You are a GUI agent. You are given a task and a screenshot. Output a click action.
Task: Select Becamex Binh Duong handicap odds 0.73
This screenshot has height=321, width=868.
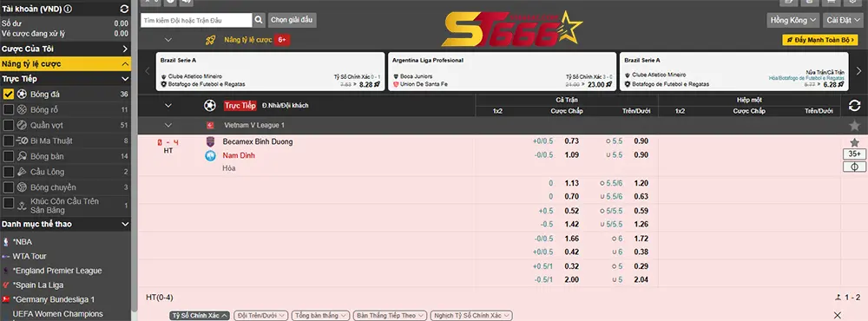[x=572, y=141]
